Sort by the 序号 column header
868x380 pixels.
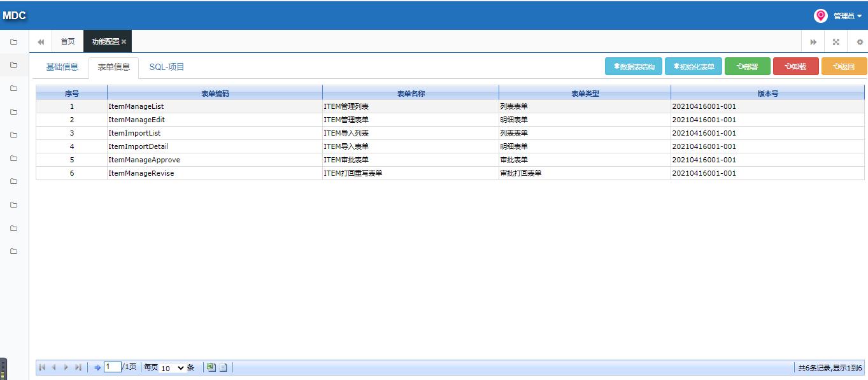pos(72,94)
